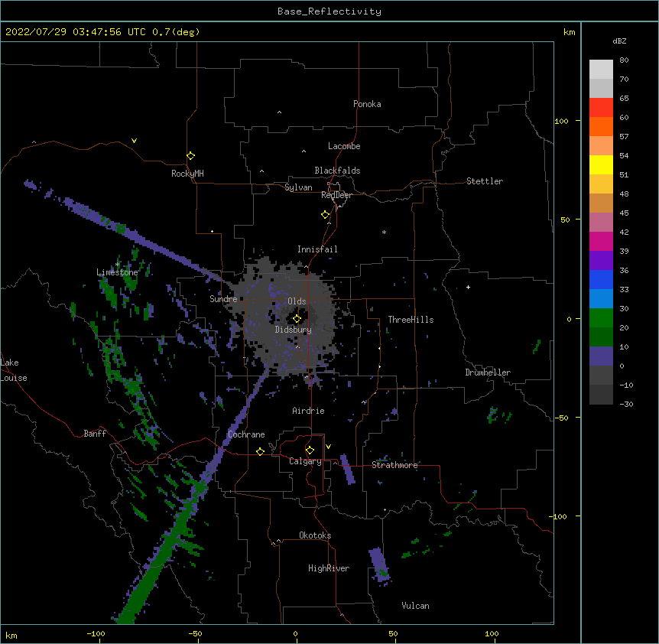This screenshot has width=659, height=644.
Task: Click the Innisfail label
Action: pos(317,249)
